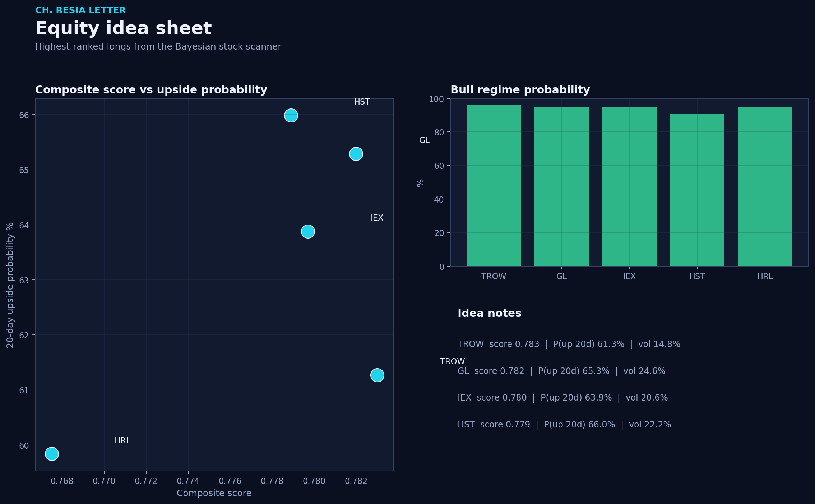The width and height of the screenshot is (815, 504).
Task: Click the HST annotation in the scatter plot
Action: pyautogui.click(x=362, y=102)
